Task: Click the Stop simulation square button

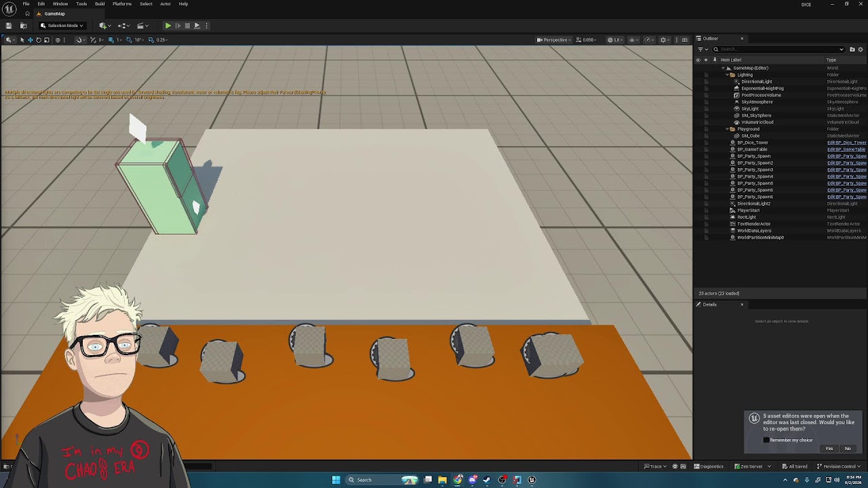Action: (x=188, y=26)
